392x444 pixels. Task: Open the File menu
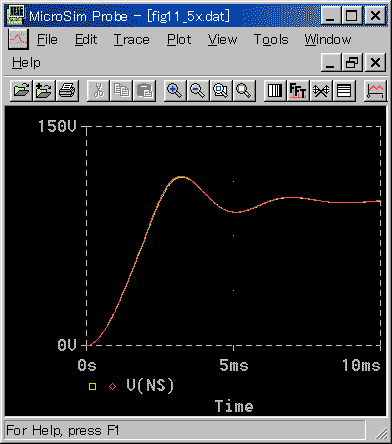coord(47,40)
